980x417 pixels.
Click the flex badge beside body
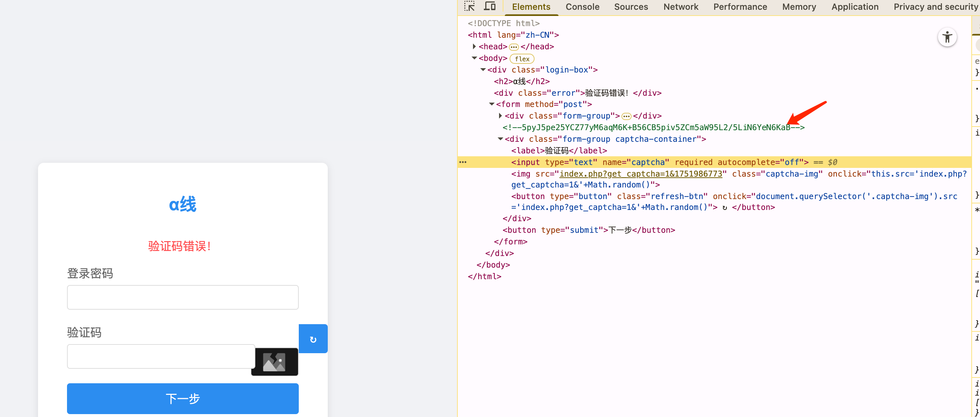pos(522,59)
